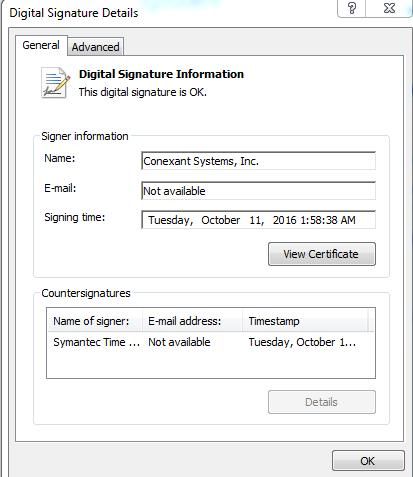Click the E-mail address column header
Viewport: 413px width, 477px height.
pos(193,321)
